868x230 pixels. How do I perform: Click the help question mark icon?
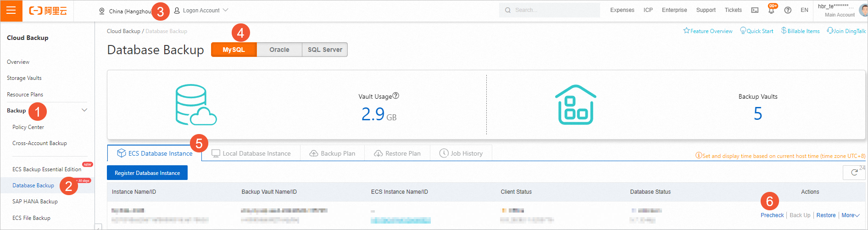coord(788,10)
